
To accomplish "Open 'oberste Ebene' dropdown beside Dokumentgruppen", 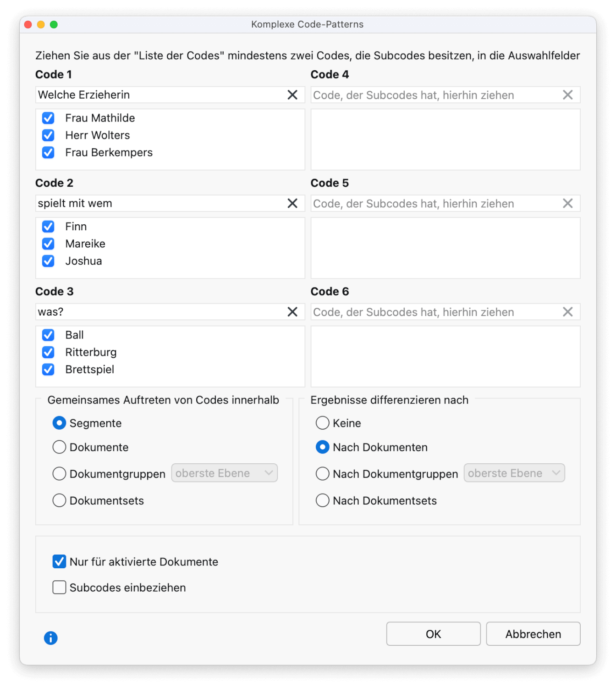I will pyautogui.click(x=225, y=473).
